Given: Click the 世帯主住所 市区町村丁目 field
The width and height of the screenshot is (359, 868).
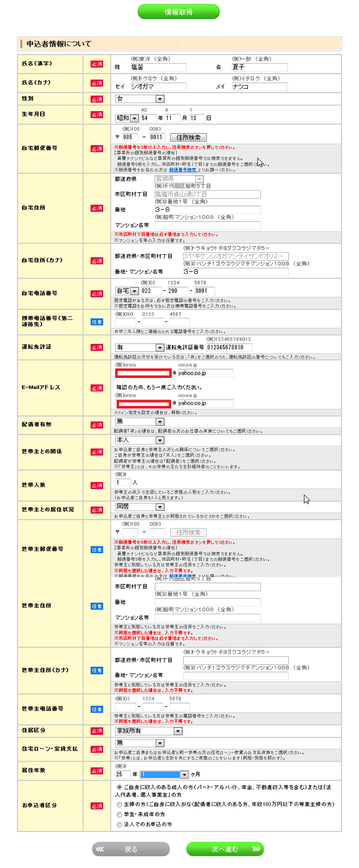Looking at the screenshot, I should tap(208, 587).
